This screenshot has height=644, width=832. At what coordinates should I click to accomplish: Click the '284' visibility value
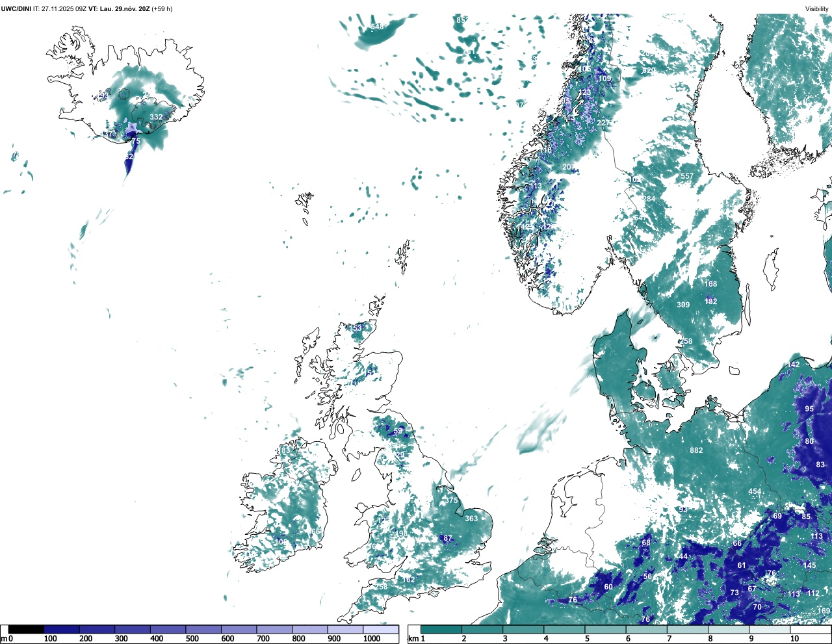pos(649,199)
